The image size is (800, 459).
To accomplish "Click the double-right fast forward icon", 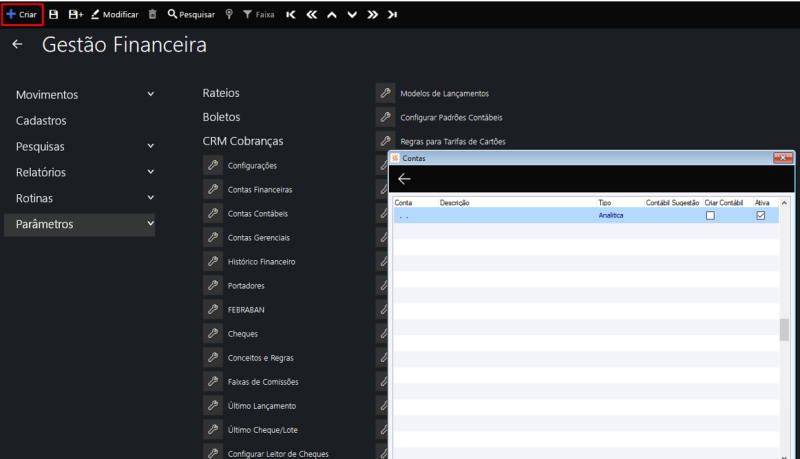I will (372, 15).
